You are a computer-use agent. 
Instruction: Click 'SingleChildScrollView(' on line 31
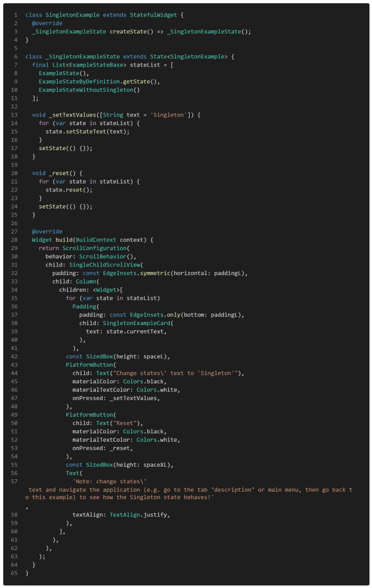[x=106, y=265]
